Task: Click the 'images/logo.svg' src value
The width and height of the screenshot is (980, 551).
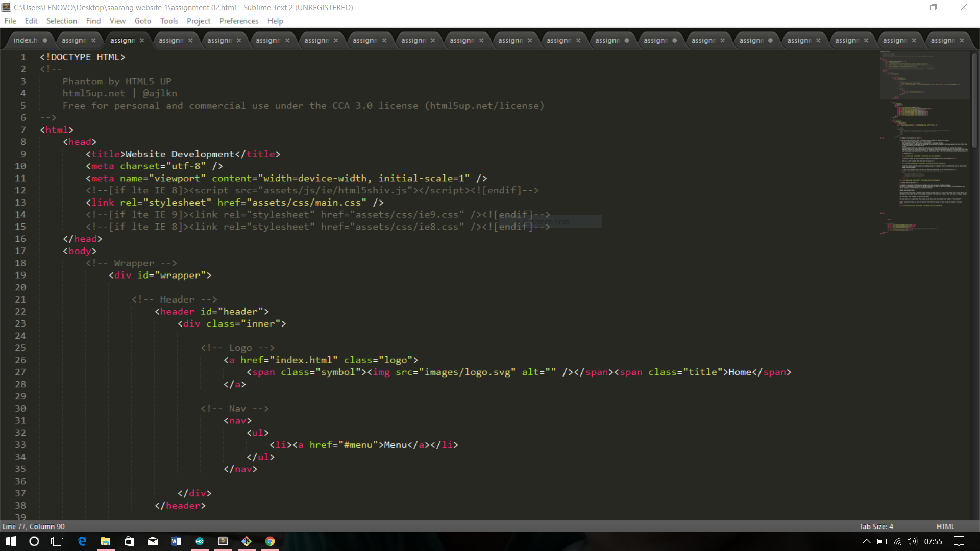Action: (468, 372)
